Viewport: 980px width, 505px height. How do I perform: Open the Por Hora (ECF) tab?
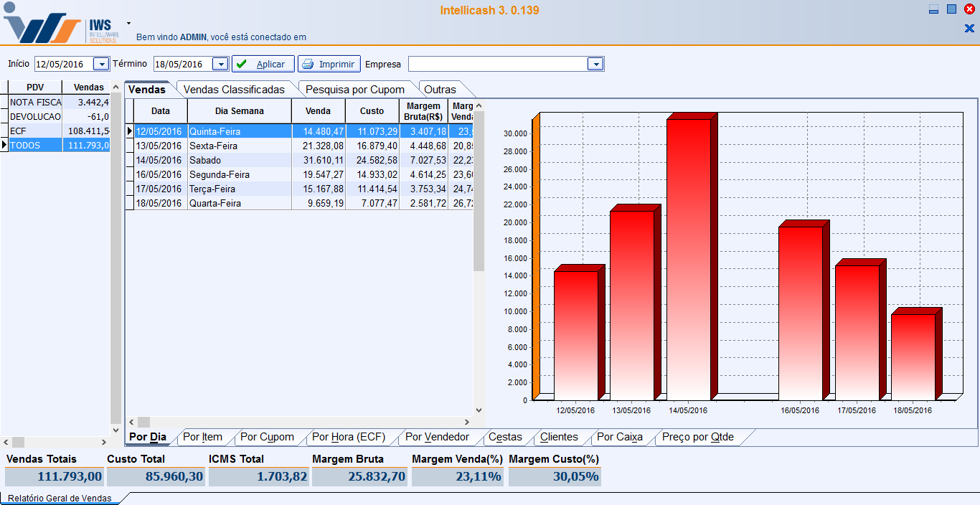[349, 437]
